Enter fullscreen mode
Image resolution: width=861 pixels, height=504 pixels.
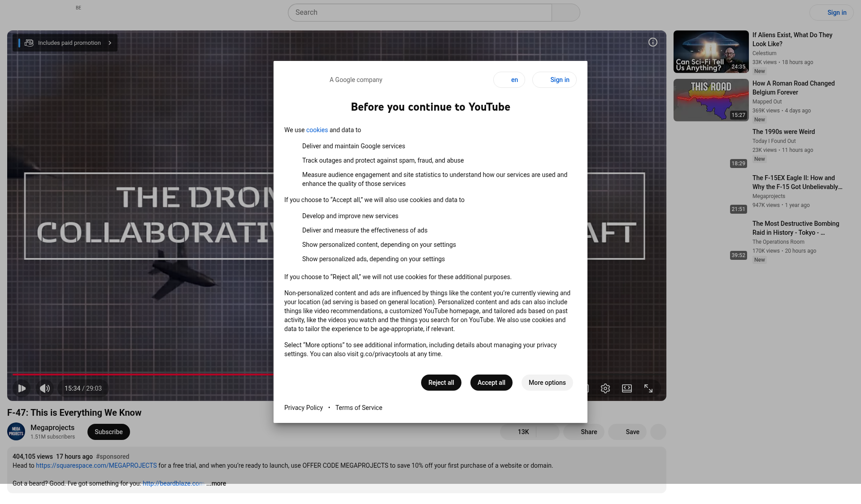point(648,388)
